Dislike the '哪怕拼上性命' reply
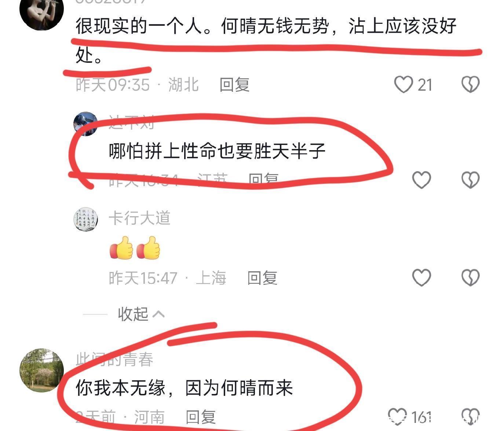 [470, 180]
